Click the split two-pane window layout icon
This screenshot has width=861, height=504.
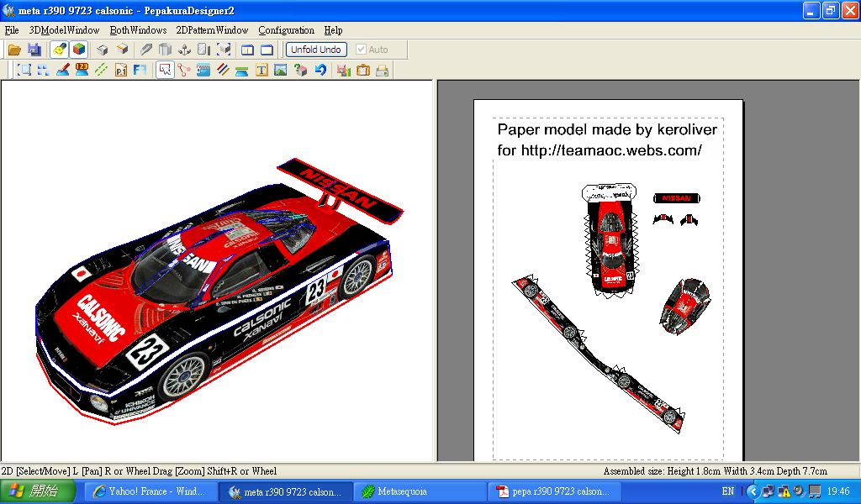(x=247, y=50)
